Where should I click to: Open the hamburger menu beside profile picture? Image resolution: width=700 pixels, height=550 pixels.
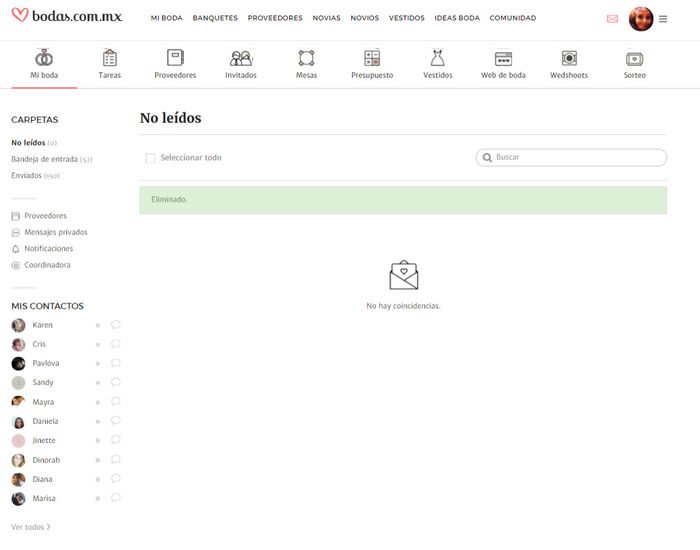tap(663, 19)
